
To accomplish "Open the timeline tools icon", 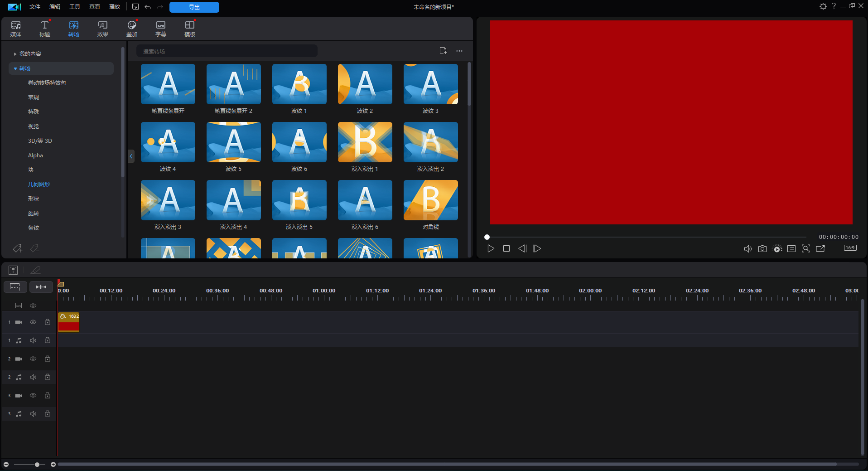I will click(x=13, y=270).
